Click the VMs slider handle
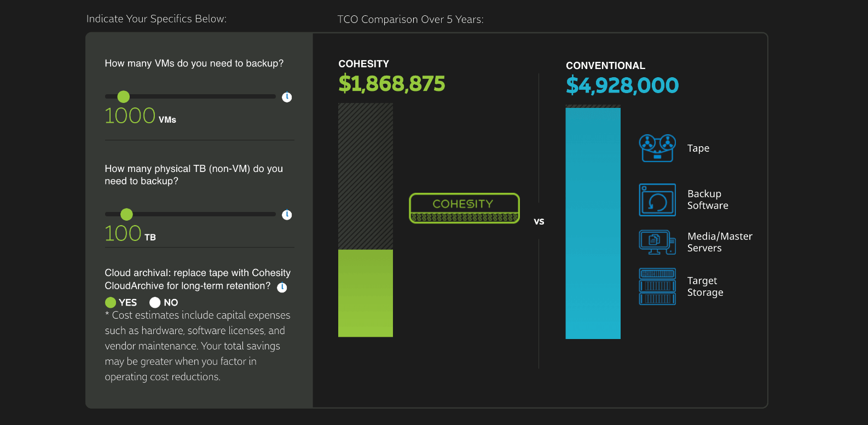 click(124, 97)
